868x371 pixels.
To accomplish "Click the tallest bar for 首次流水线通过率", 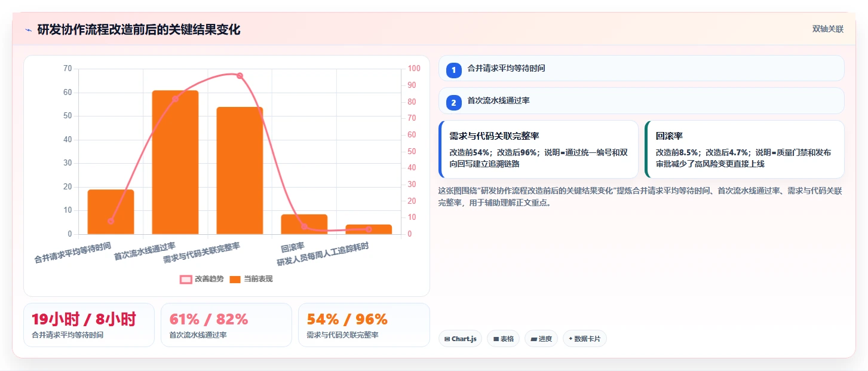I will pyautogui.click(x=175, y=162).
